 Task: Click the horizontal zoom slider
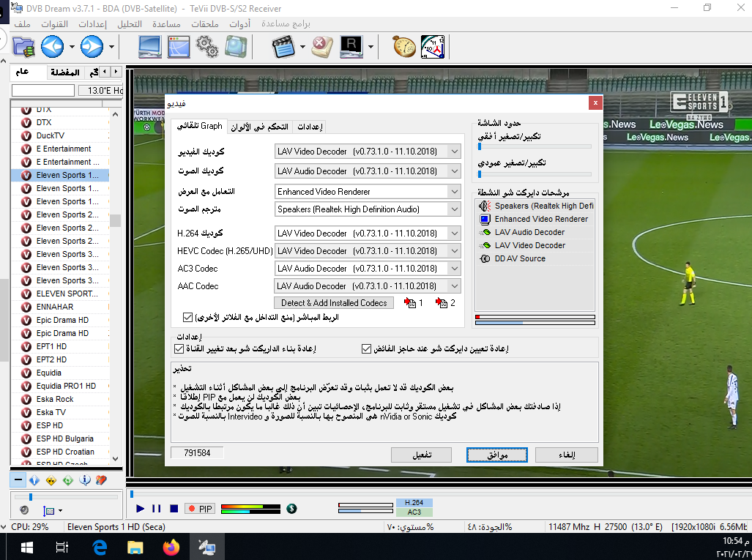[535, 146]
